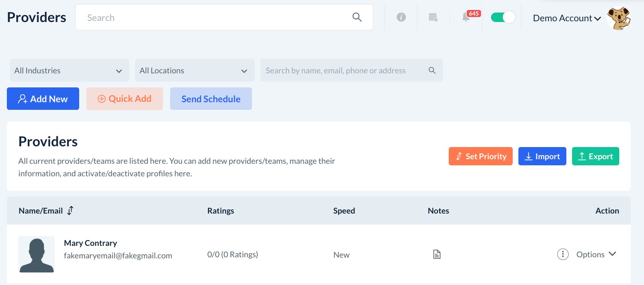This screenshot has width=644, height=285.
Task: Open the calendar icon in header
Action: (433, 17)
